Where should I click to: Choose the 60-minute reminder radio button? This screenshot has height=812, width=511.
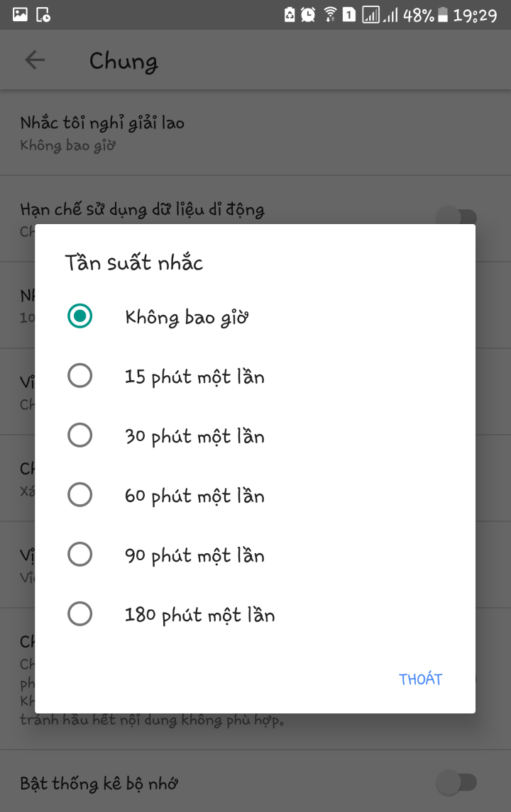tap(79, 495)
